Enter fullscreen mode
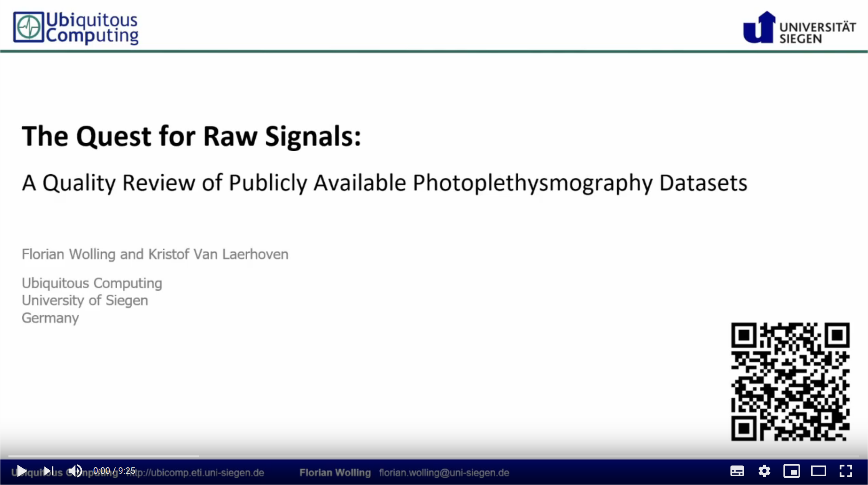 tap(845, 471)
